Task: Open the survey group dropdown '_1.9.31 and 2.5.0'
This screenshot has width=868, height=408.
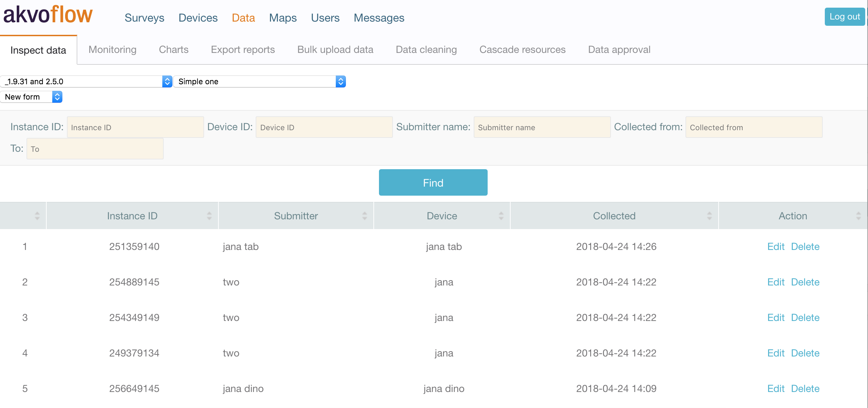Action: 86,81
